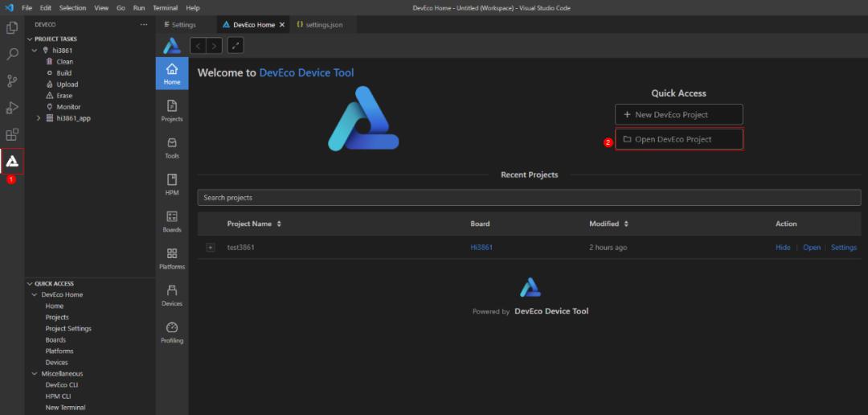This screenshot has width=868, height=415.
Task: Run the Upload project task
Action: [67, 84]
